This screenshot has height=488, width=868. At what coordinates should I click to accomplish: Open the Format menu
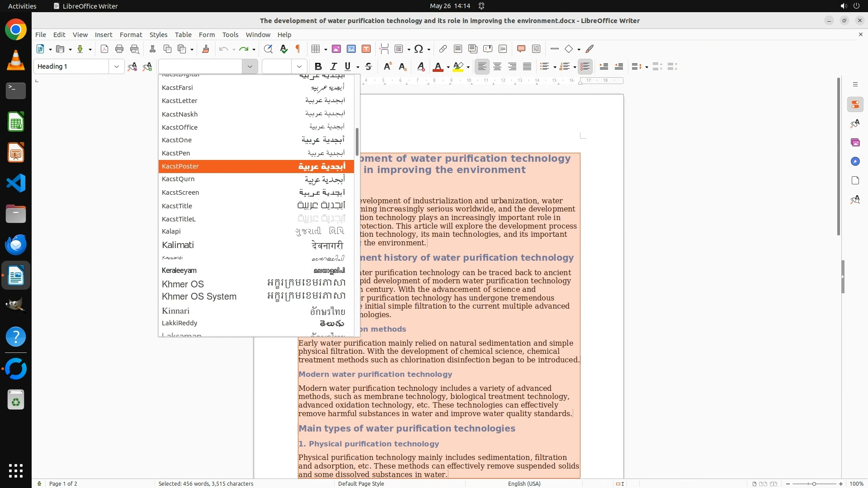point(131,34)
